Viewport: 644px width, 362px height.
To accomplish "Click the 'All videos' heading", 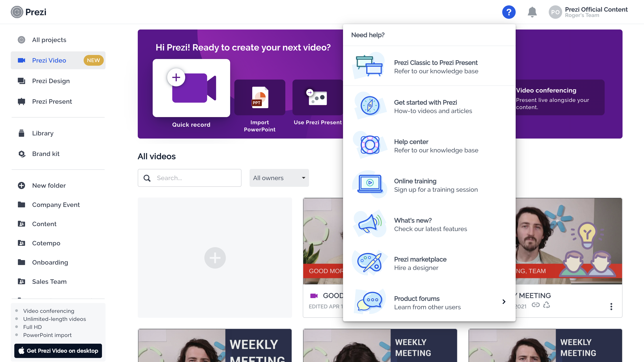I will pyautogui.click(x=157, y=156).
